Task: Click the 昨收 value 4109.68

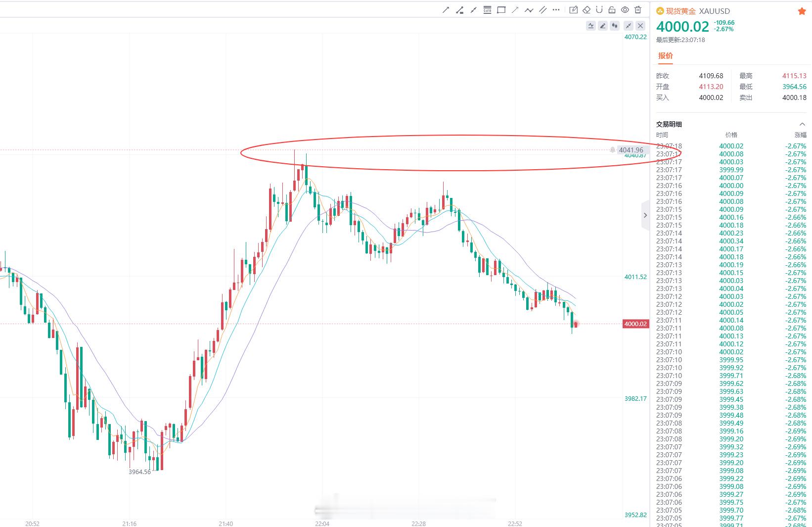Action: [x=711, y=76]
